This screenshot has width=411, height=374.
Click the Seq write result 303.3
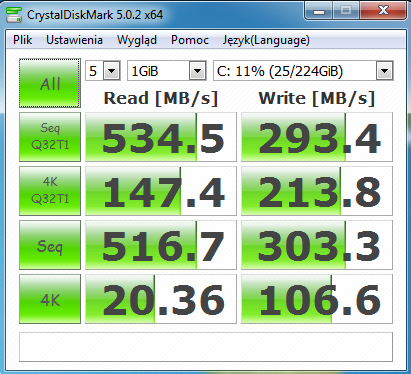tap(317, 245)
